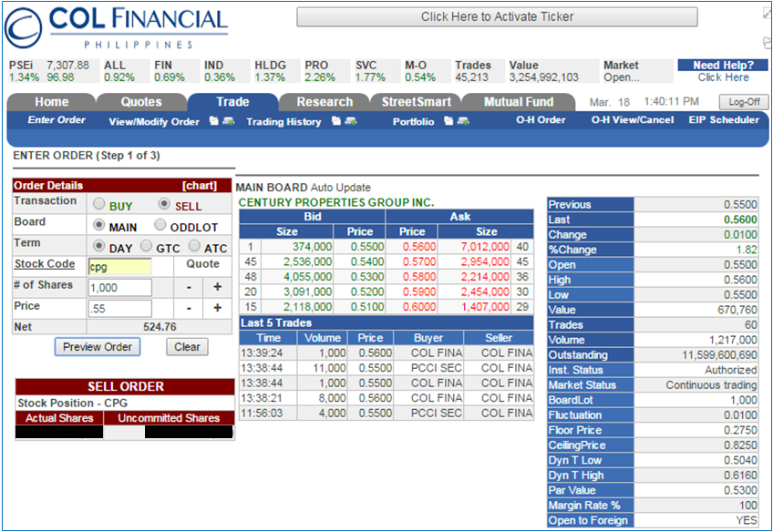Choose the ODDLOT board radio button

(x=160, y=225)
